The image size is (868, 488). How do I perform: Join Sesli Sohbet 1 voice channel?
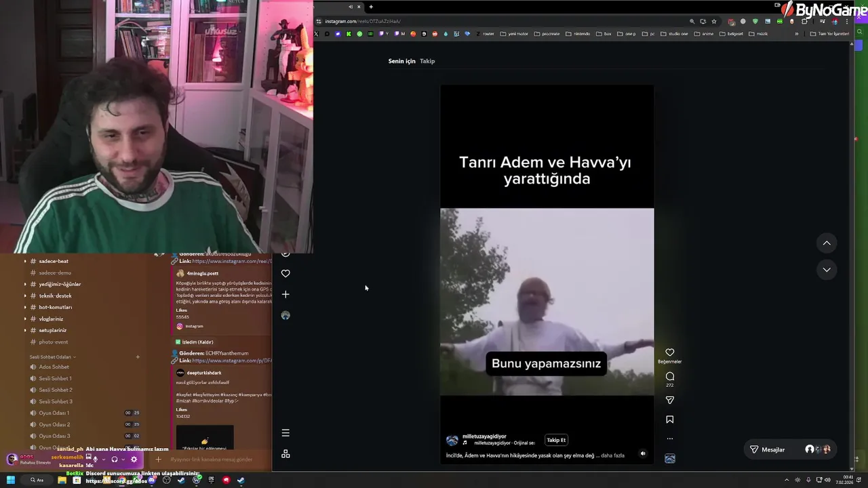click(x=55, y=378)
